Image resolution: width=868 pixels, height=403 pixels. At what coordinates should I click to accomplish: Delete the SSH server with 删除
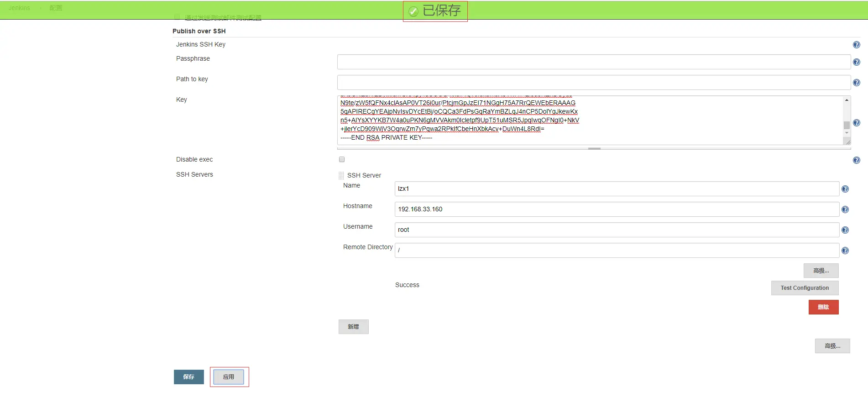[x=823, y=307]
